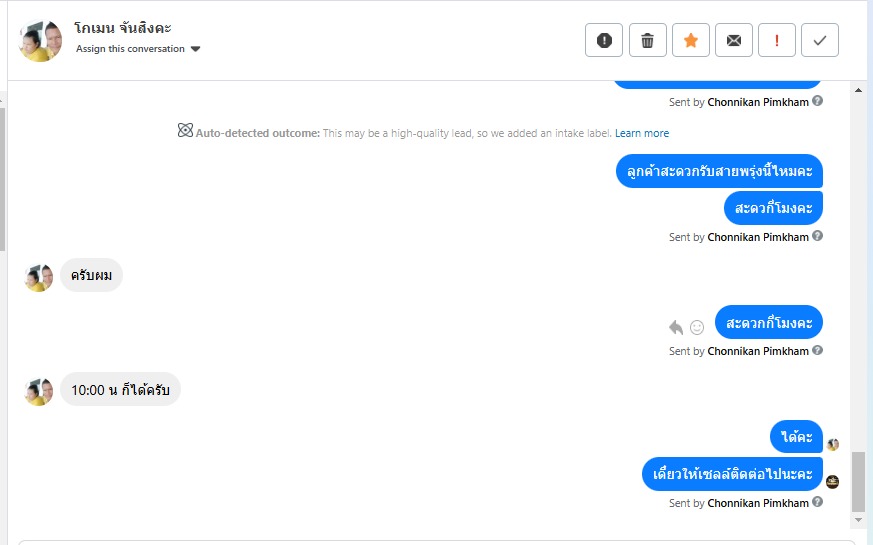873x545 pixels.
Task: Click the red exclamation mark button
Action: coord(777,40)
